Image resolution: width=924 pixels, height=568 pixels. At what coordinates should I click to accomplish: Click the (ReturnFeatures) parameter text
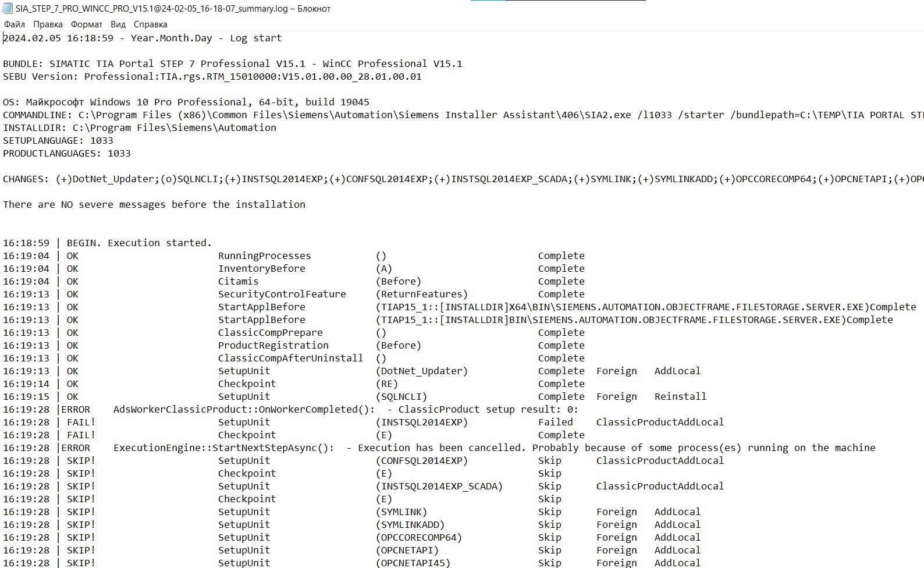pyautogui.click(x=422, y=294)
